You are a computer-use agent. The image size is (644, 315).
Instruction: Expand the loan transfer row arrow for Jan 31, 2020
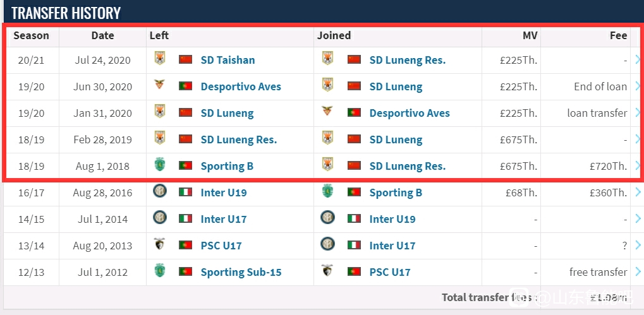coord(638,113)
